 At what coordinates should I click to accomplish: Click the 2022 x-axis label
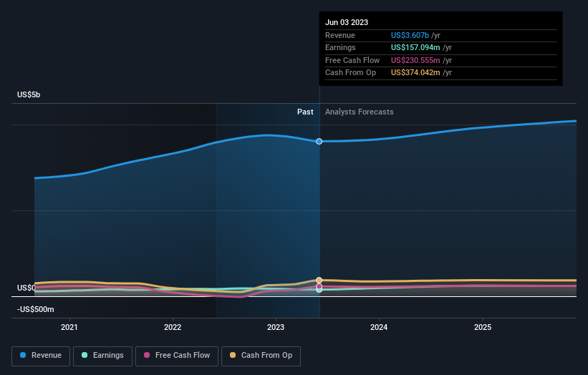tap(173, 328)
